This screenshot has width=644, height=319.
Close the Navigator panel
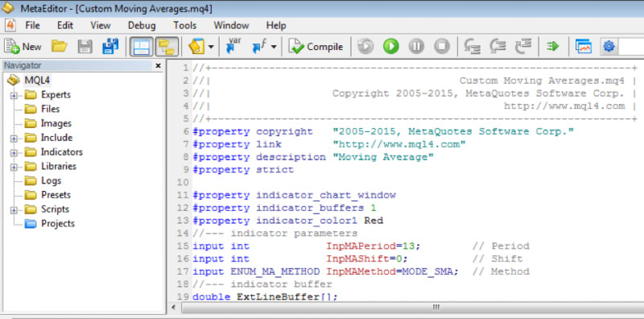point(158,66)
